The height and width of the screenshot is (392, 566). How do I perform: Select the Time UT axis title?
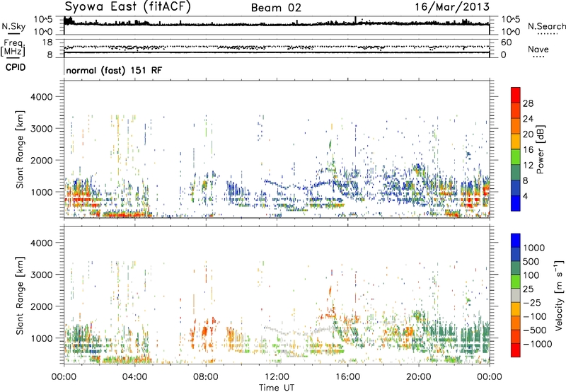click(277, 388)
